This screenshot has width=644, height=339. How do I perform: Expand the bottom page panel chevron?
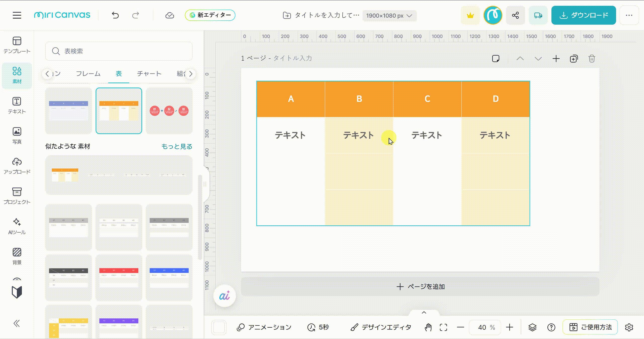tap(424, 313)
